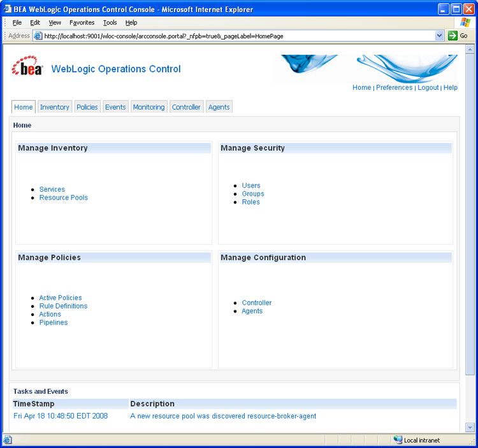Image resolution: width=478 pixels, height=448 pixels.
Task: Open the address bar history dropdown
Action: 439,36
